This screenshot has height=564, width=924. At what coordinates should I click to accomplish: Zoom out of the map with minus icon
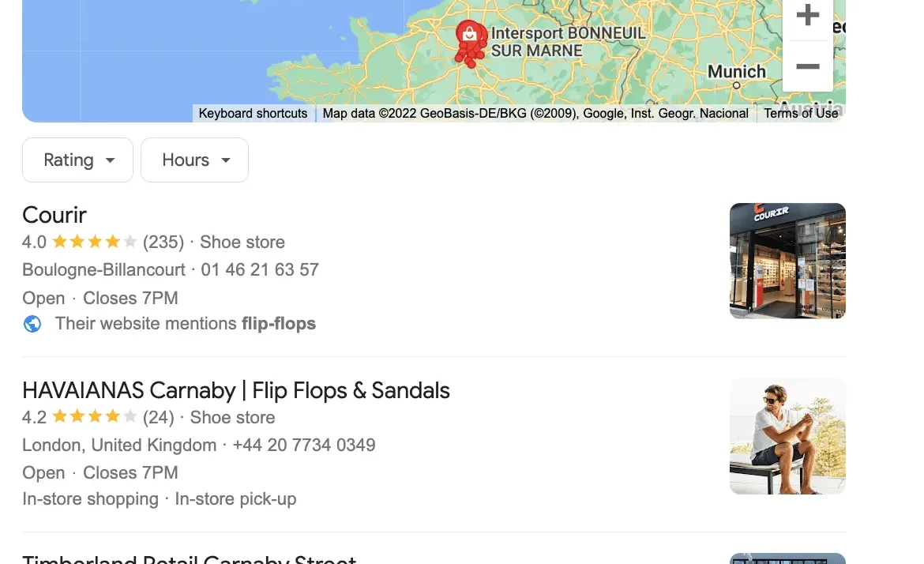click(x=807, y=66)
